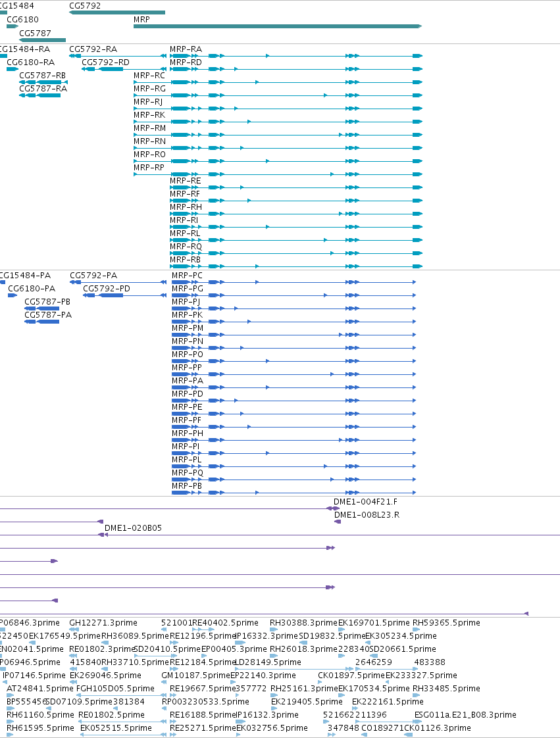Open EST EK169701.5prime

pyautogui.click(x=374, y=623)
